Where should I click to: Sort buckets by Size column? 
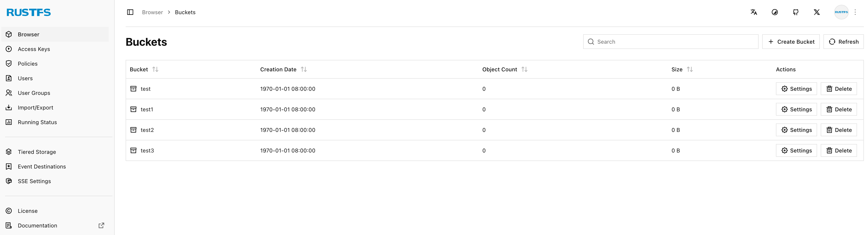click(x=690, y=69)
